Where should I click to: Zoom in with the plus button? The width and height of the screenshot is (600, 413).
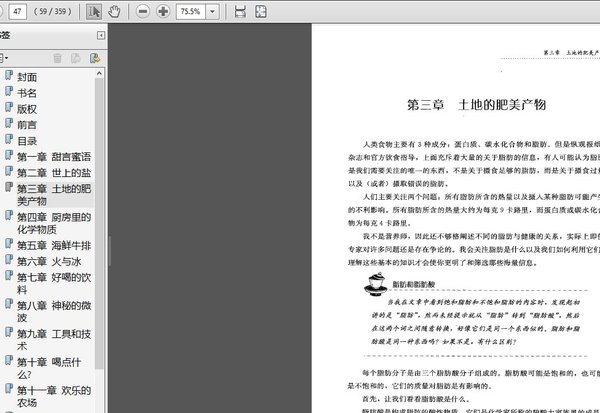(x=163, y=11)
